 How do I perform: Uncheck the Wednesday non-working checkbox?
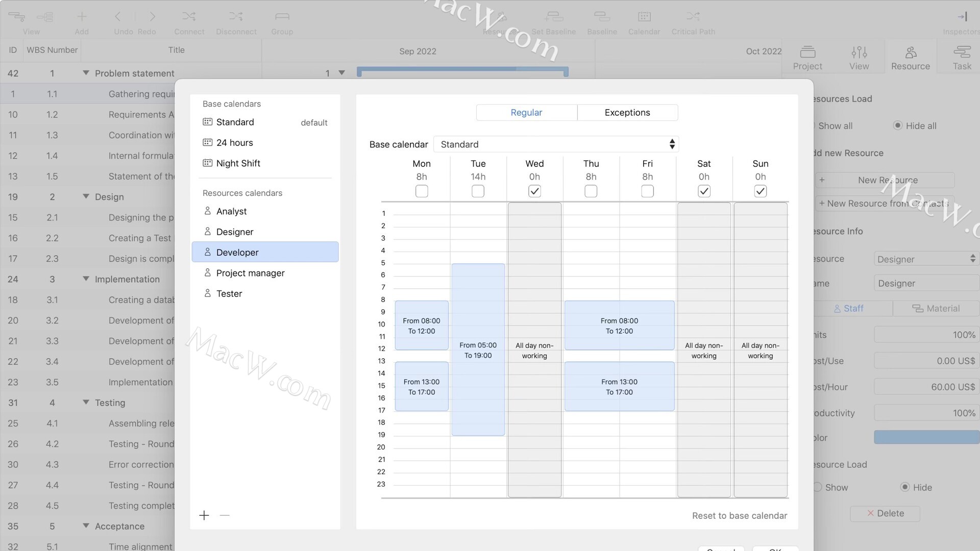(534, 191)
